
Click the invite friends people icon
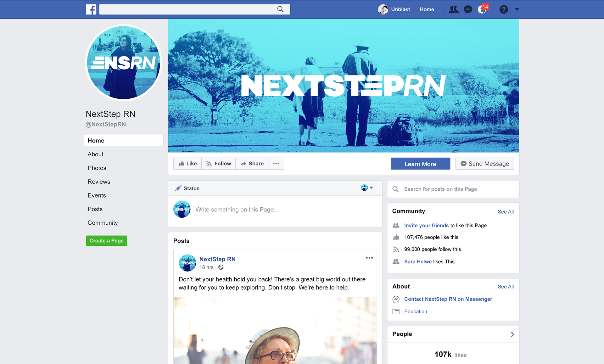[x=396, y=226]
